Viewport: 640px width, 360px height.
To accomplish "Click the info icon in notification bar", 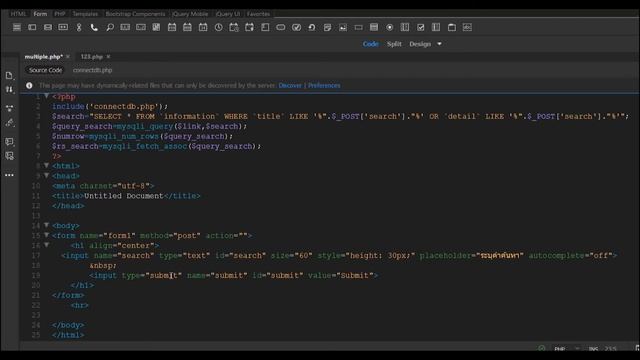I will point(29,86).
